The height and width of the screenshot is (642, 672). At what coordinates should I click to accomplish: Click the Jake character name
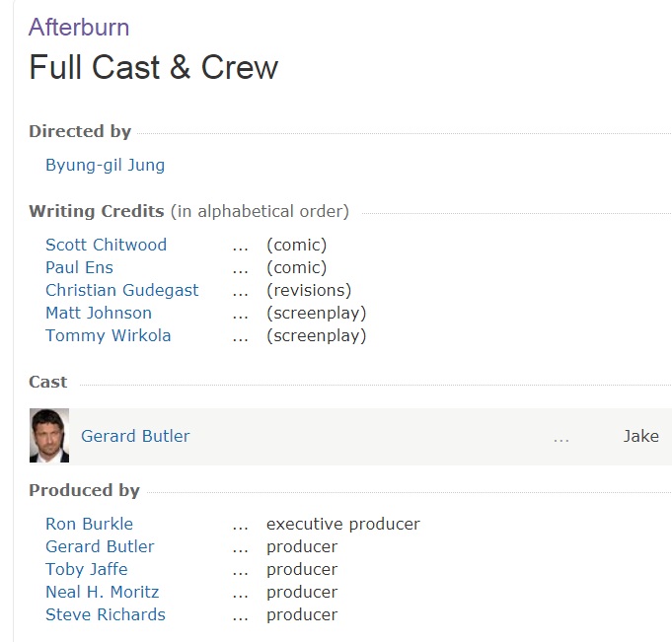[640, 436]
